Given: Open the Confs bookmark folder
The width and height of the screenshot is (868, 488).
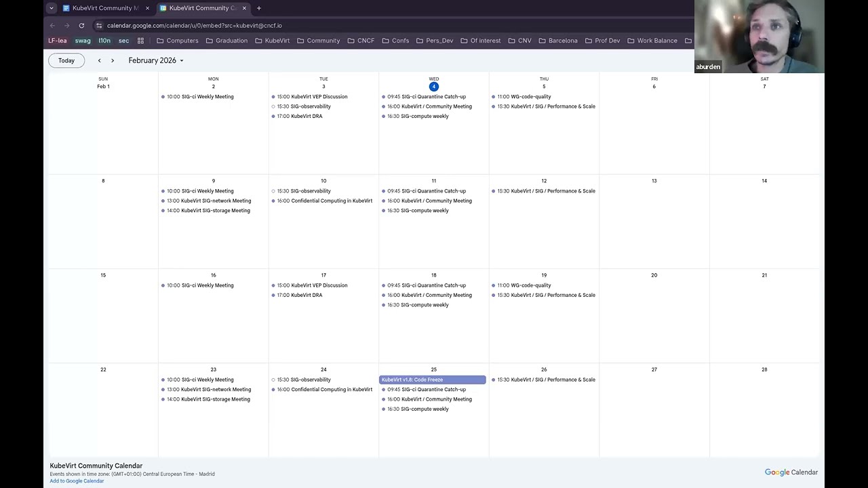Looking at the screenshot, I should pyautogui.click(x=395, y=41).
